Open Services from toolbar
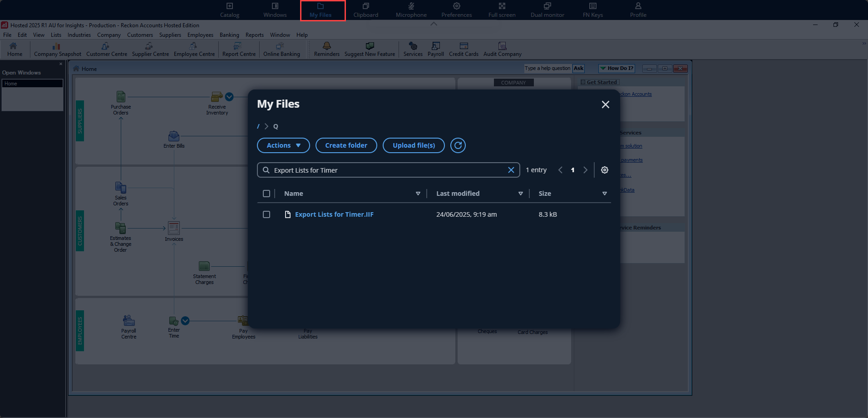This screenshot has width=868, height=418. (x=413, y=50)
